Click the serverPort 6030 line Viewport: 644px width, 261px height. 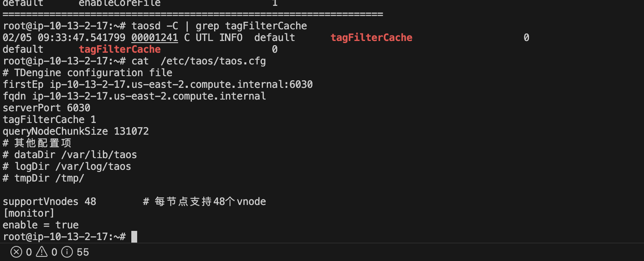point(46,108)
